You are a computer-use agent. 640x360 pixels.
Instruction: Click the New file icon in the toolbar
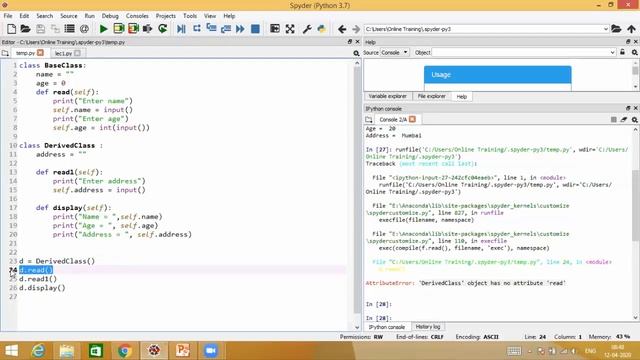pos(11,29)
